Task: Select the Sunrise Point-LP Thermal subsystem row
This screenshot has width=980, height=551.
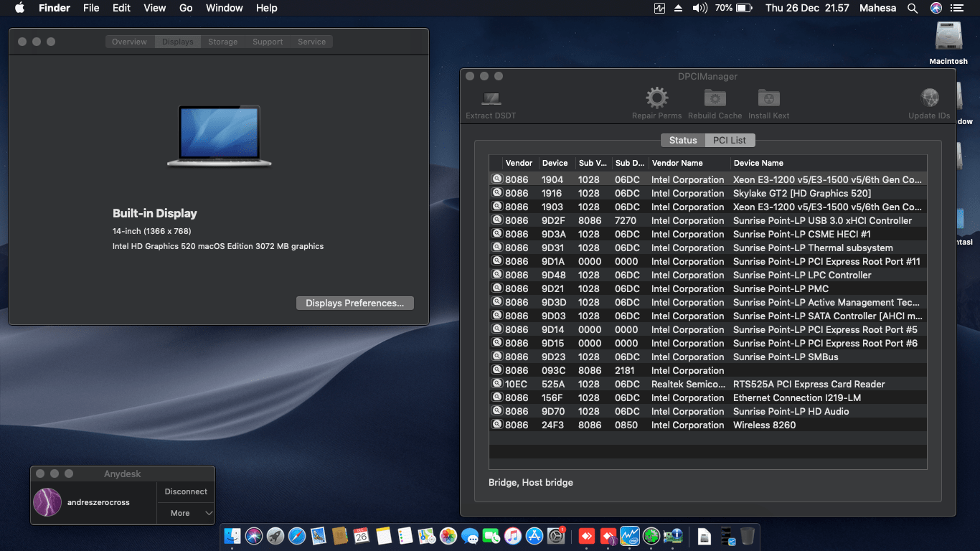Action: [707, 248]
